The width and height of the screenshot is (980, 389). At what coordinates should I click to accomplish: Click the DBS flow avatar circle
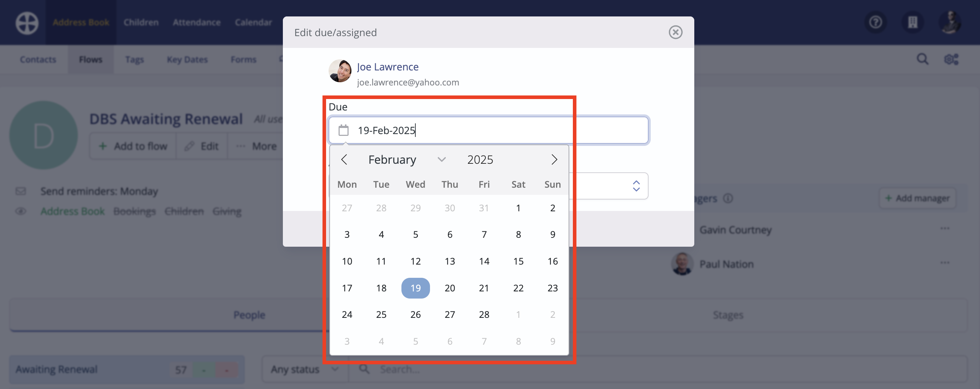tap(43, 135)
